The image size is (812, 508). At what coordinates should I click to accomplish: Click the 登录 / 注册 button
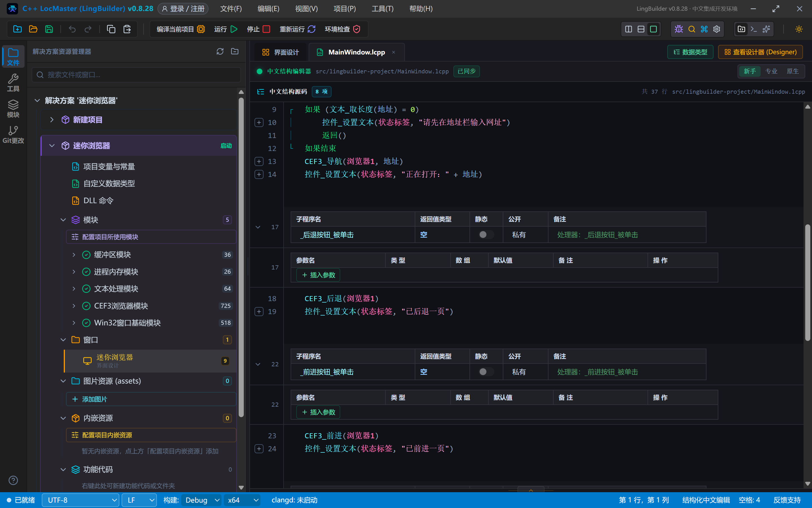183,9
